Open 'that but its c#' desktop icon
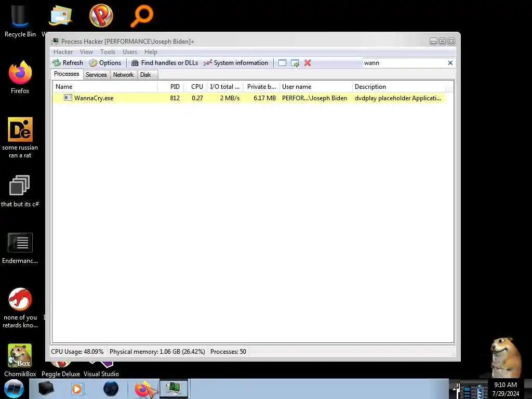This screenshot has width=532, height=399. coord(20,191)
